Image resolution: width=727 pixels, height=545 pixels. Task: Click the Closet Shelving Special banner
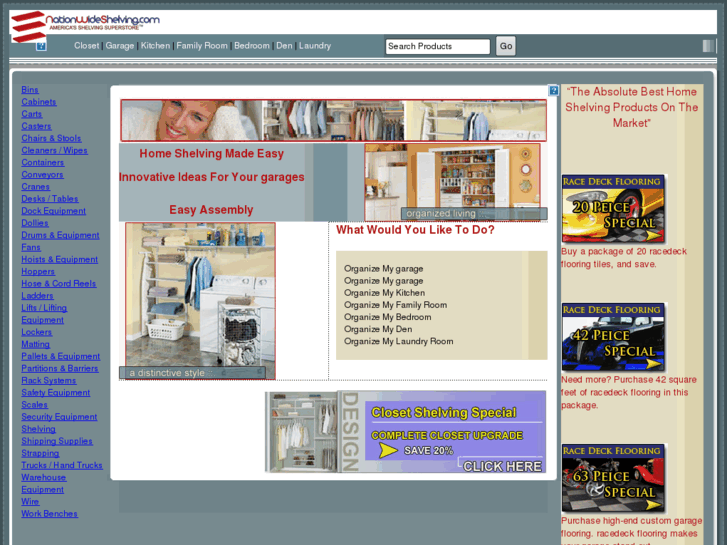pos(405,431)
